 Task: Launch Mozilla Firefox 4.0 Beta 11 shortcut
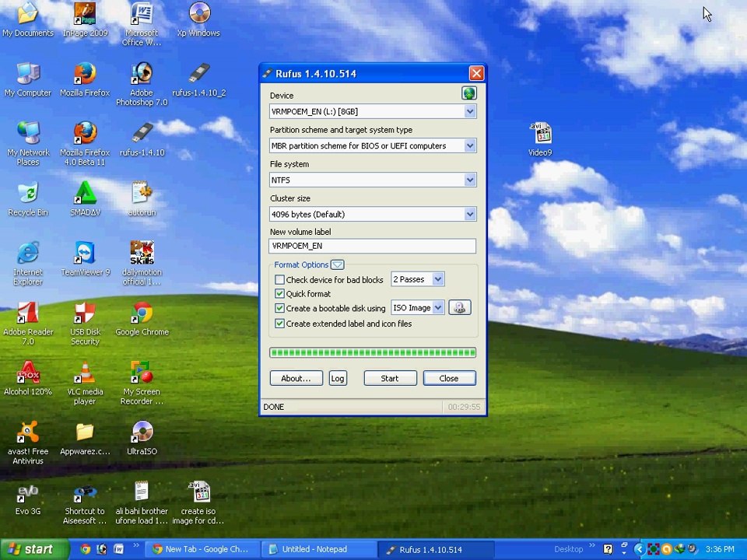85,144
